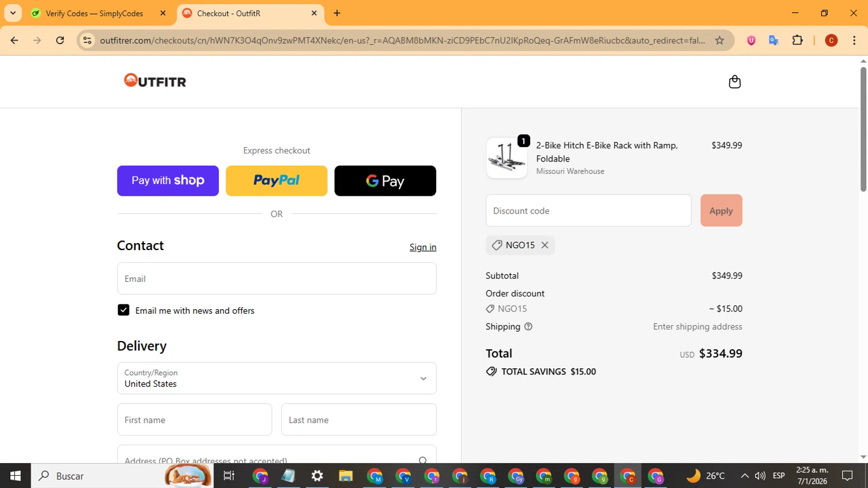This screenshot has height=488, width=868.
Task: Open the site information icon in address bar
Action: [x=87, y=41]
